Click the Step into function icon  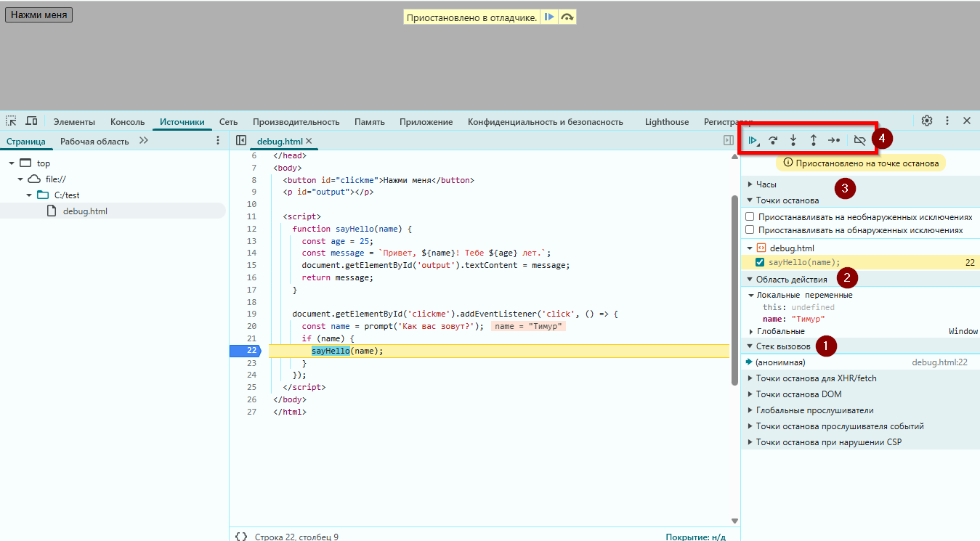point(793,140)
